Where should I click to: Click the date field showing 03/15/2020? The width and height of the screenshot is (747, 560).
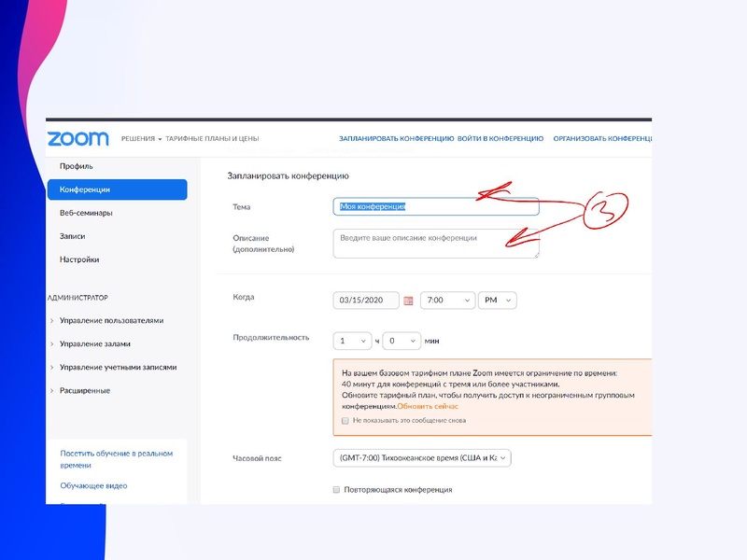pyautogui.click(x=367, y=301)
